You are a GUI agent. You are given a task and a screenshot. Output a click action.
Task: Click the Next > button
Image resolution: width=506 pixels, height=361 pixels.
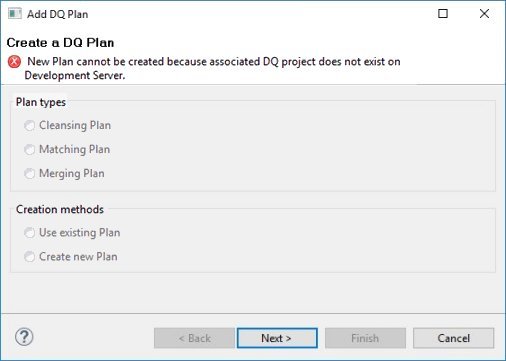point(277,338)
